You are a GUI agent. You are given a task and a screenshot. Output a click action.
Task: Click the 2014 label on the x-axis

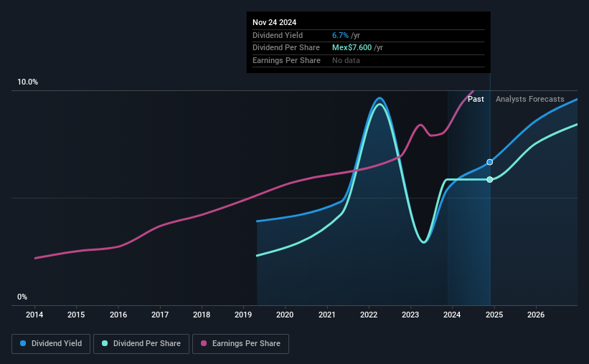click(34, 315)
